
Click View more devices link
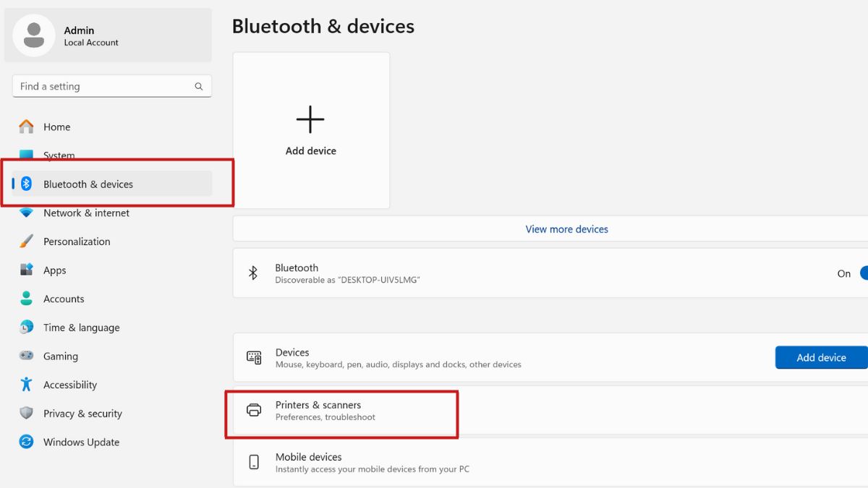[x=566, y=229]
